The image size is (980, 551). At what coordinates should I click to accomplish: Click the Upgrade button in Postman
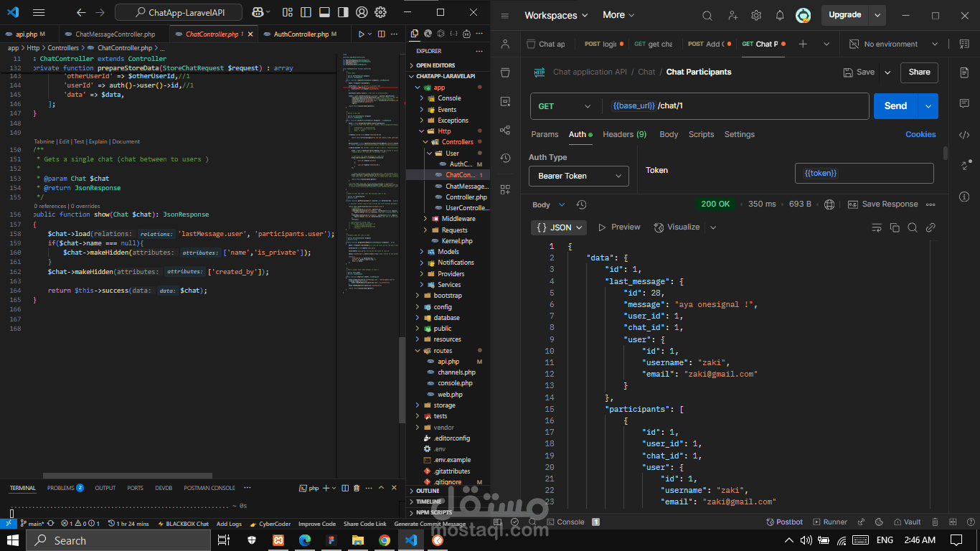point(845,15)
